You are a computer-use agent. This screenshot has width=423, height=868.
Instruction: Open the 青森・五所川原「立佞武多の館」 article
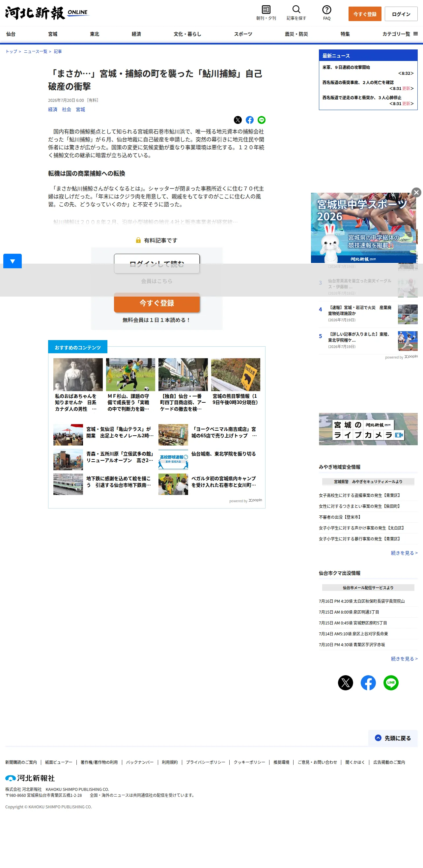pos(104,460)
